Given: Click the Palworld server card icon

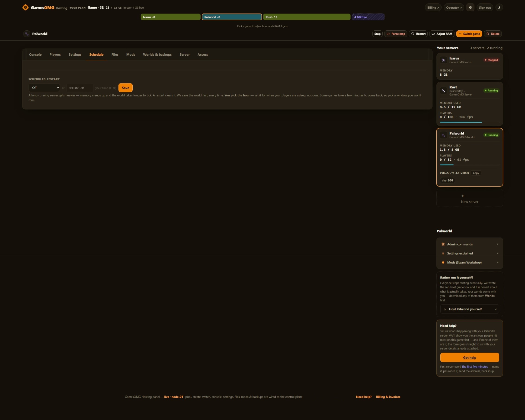Looking at the screenshot, I should pyautogui.click(x=443, y=135).
